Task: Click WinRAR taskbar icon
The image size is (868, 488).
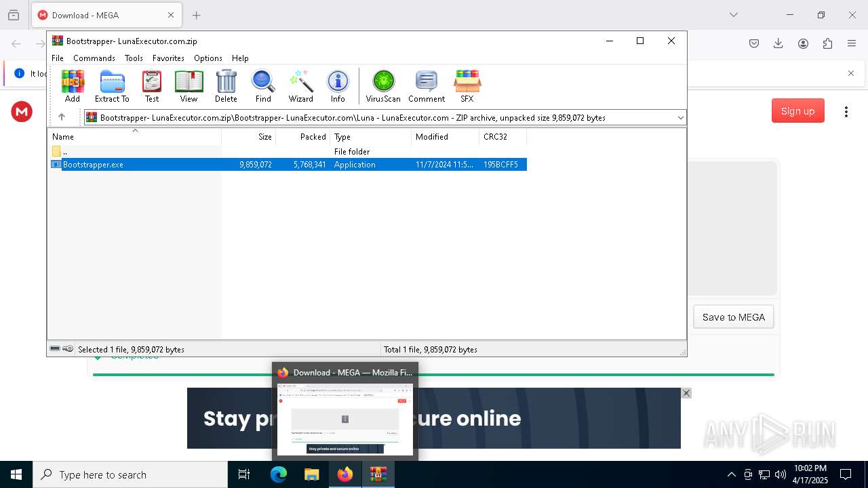Action: coord(378,474)
